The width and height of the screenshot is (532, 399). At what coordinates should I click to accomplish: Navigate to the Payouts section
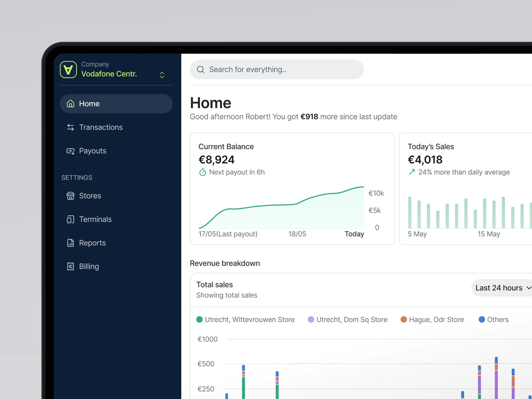click(92, 151)
